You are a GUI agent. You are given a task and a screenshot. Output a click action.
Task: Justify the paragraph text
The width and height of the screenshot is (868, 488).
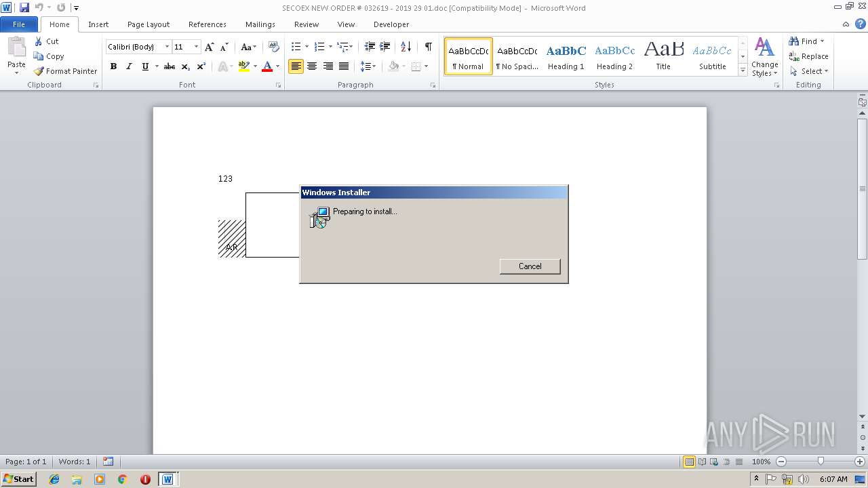(344, 66)
